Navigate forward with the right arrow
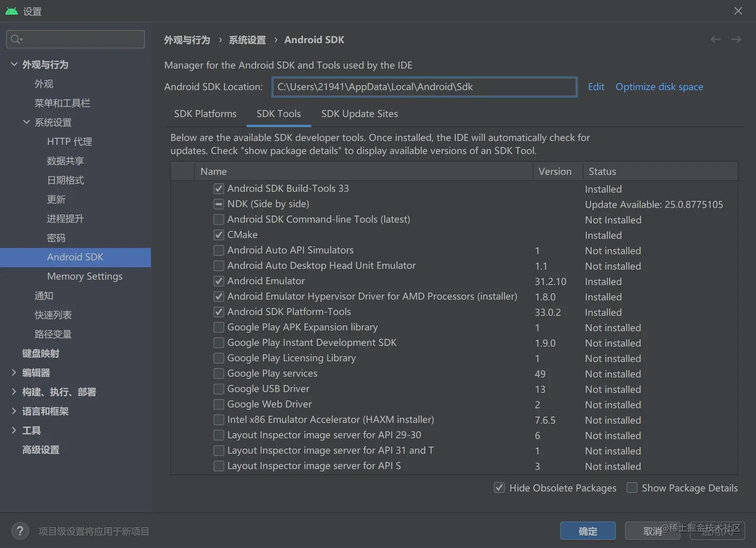Screen dimensions: 756x548 click(x=736, y=39)
